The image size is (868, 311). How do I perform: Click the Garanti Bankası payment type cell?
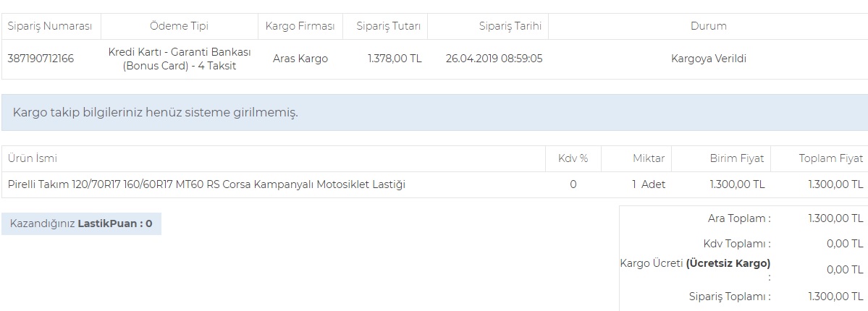[179, 59]
